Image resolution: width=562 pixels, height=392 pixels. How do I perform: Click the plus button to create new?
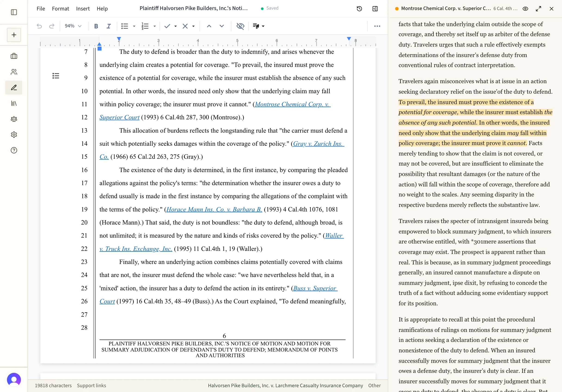coord(14,35)
